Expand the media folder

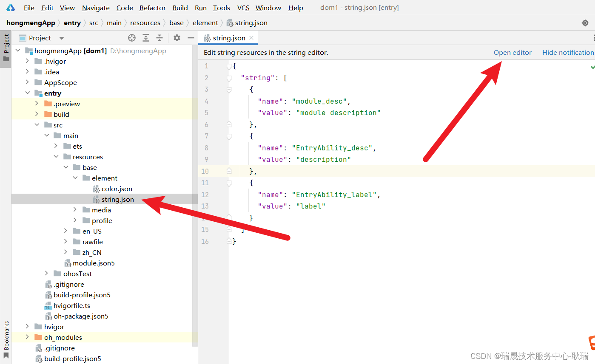point(75,210)
